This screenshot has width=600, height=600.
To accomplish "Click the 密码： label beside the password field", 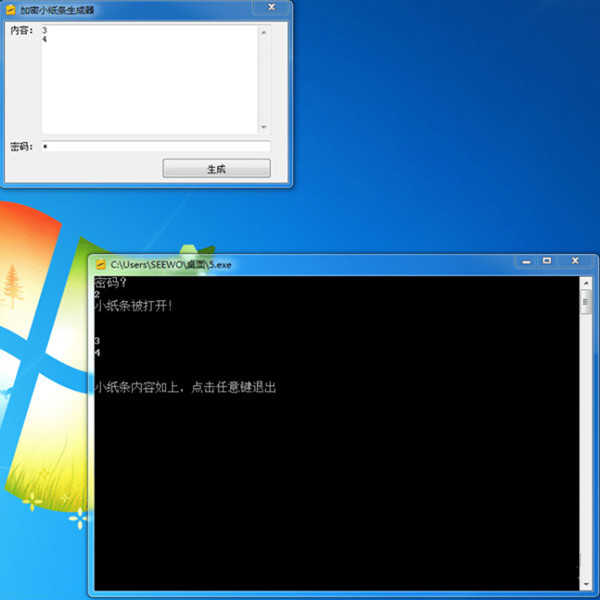I will [21, 147].
